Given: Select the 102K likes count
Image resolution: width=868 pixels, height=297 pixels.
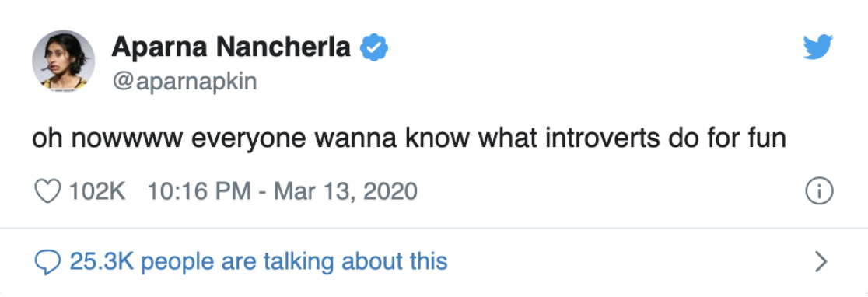Looking at the screenshot, I should click(x=97, y=192).
